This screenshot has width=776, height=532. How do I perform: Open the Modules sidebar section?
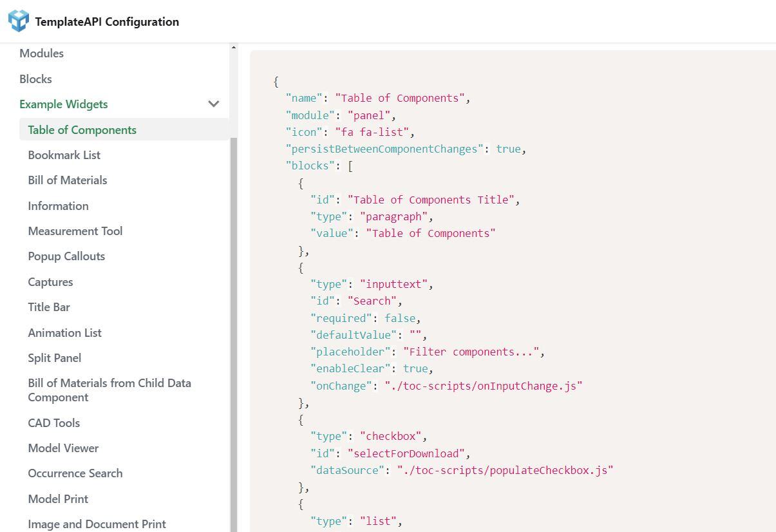click(41, 53)
